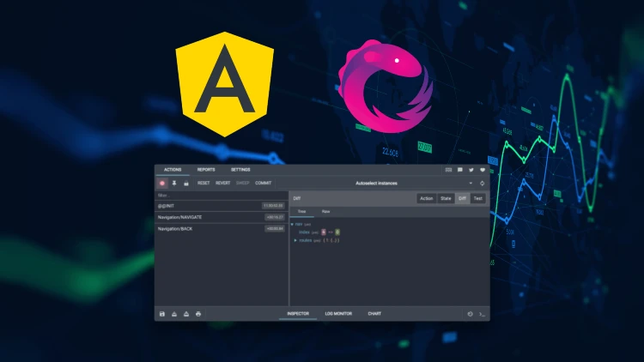
Task: Toggle the lock changes icon
Action: [x=186, y=183]
